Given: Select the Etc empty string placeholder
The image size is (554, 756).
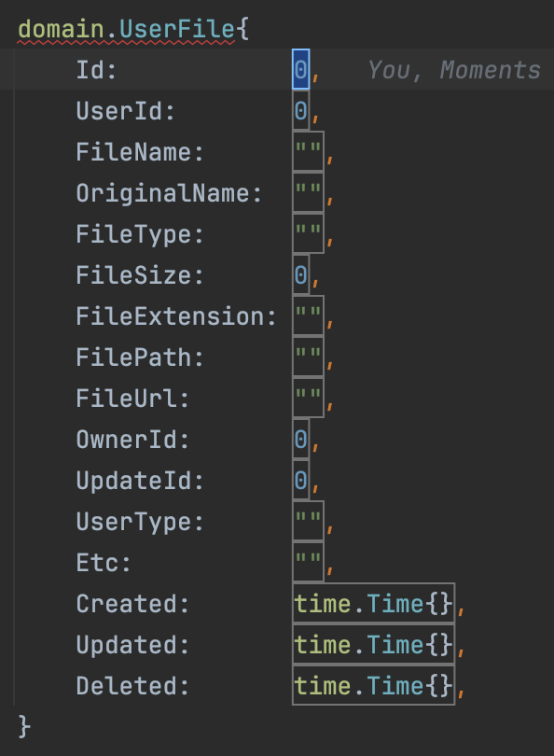Looking at the screenshot, I should coord(309,562).
